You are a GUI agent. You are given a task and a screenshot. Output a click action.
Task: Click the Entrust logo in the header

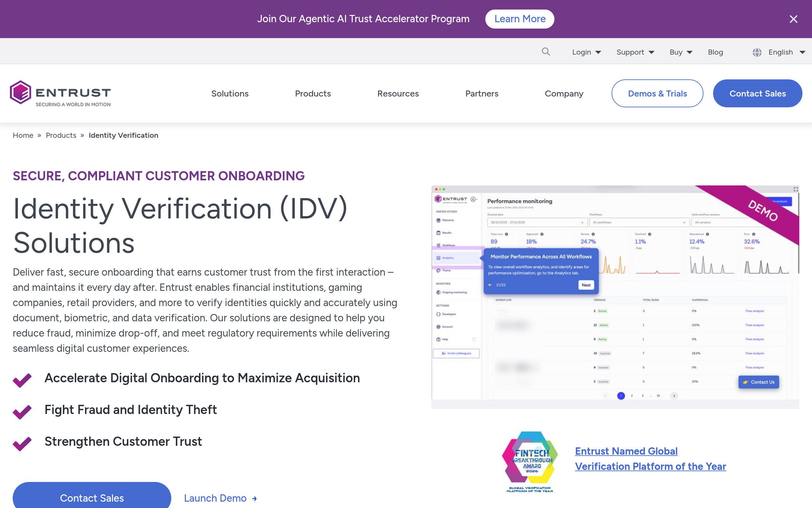(x=60, y=93)
